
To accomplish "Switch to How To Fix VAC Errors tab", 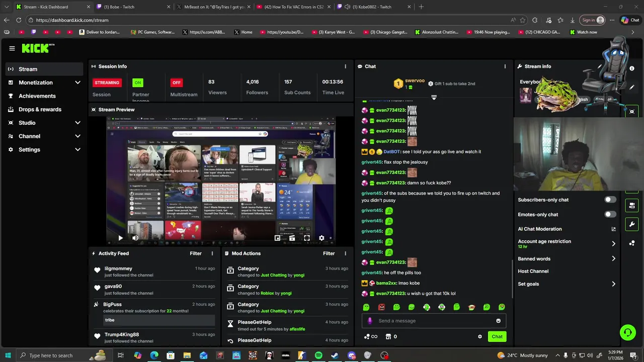I will click(x=293, y=7).
